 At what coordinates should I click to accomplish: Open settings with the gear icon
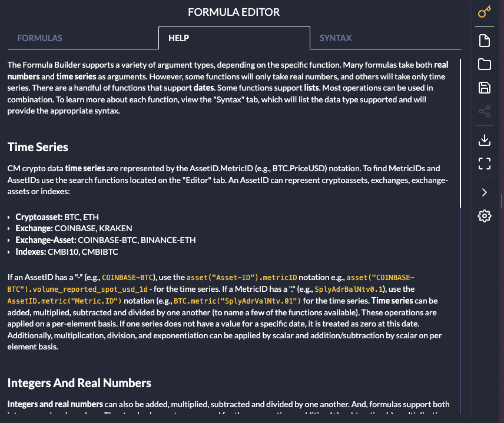point(484,216)
